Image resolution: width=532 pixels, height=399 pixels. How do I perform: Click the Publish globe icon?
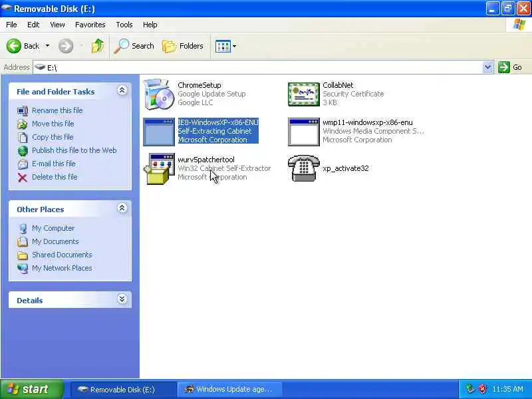23,151
